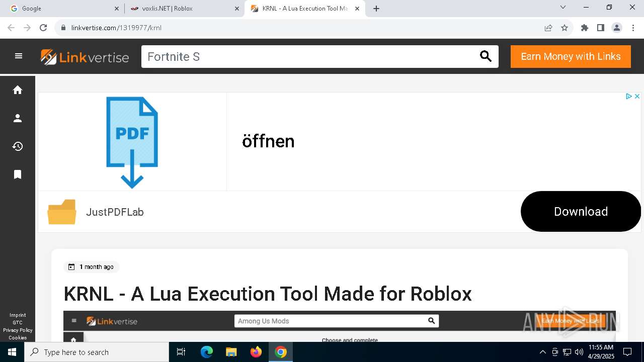Open the Extensions puzzle icon

585,28
